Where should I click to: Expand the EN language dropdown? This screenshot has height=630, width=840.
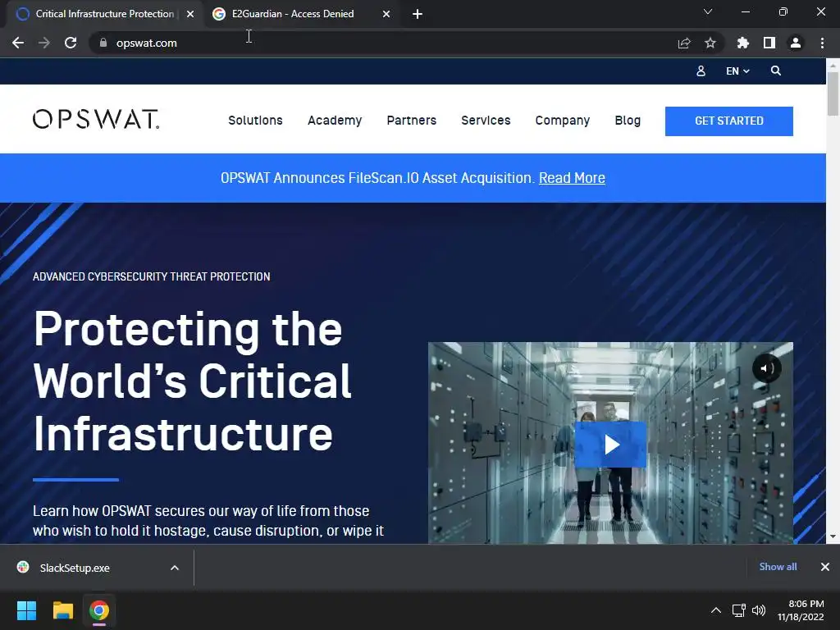tap(737, 71)
